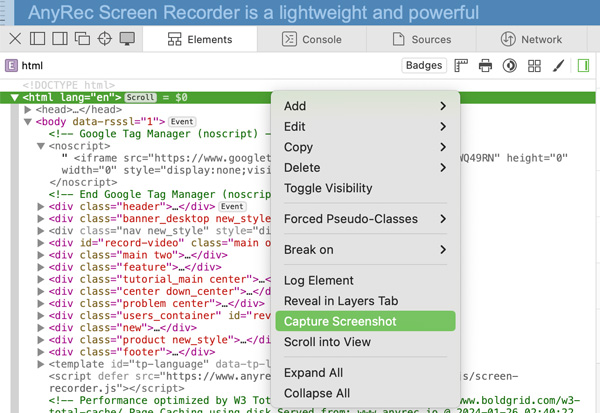
Task: Switch to the Console tab
Action: point(312,39)
